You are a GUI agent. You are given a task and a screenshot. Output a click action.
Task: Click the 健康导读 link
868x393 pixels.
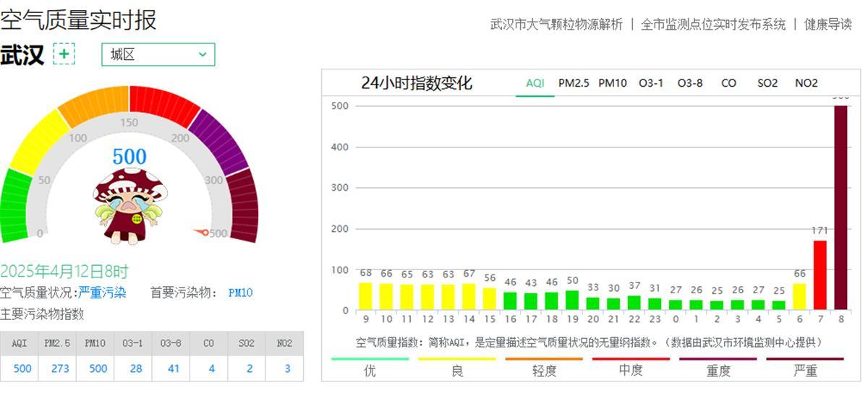point(828,24)
